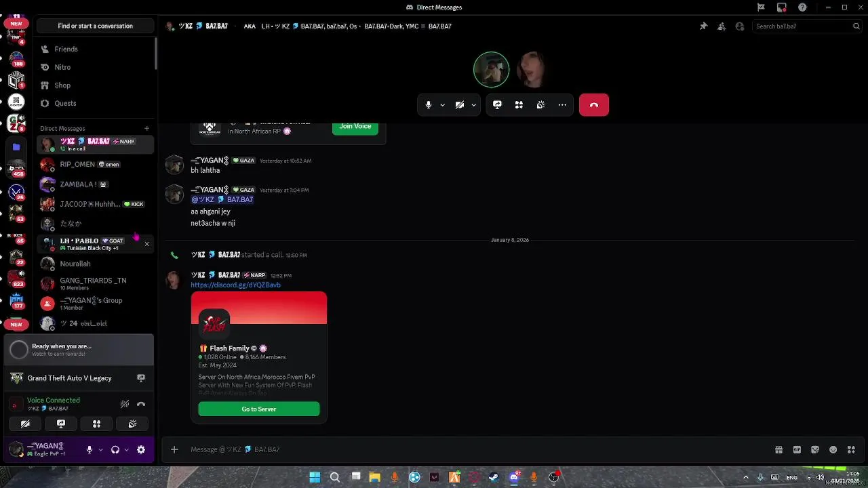Open pinned messages from the header
The height and width of the screenshot is (488, 868).
coord(703,26)
